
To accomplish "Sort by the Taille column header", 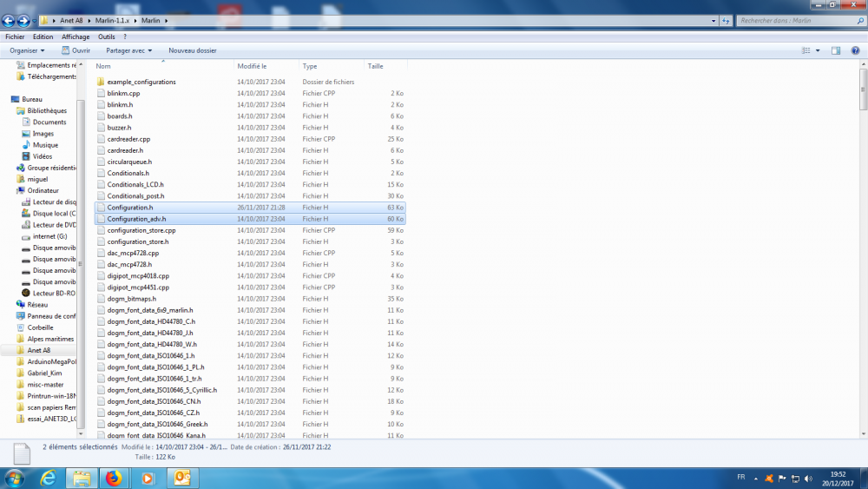I will coord(385,66).
